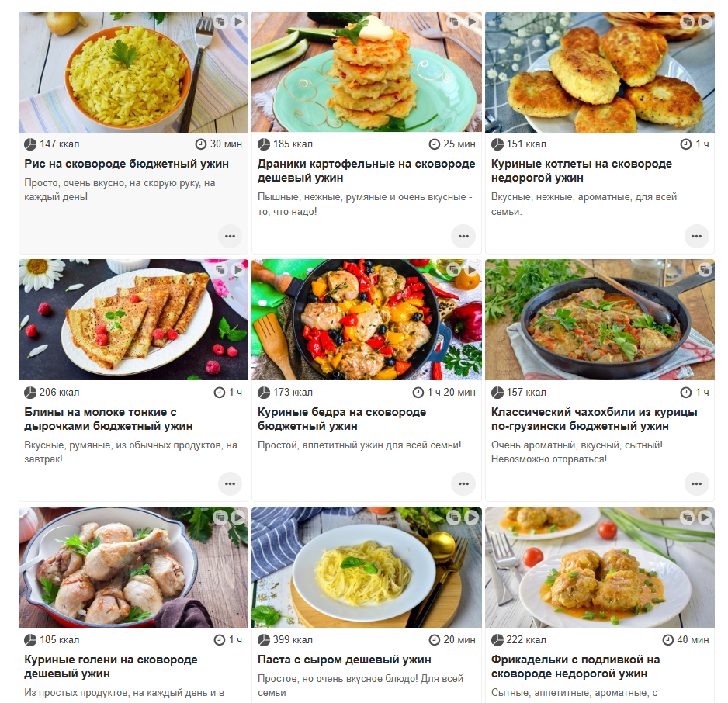
Task: Open recipe 'Рис на сковороде бюджетный ужин'
Action: point(127,164)
